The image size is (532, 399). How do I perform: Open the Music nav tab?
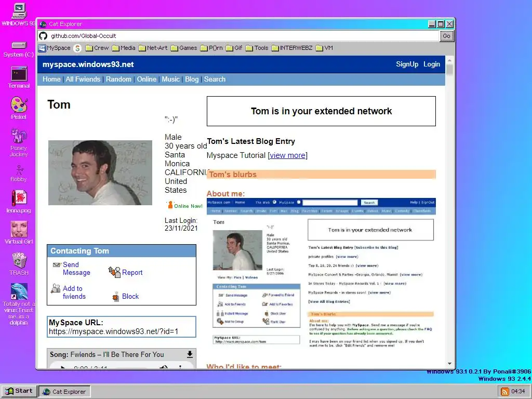[170, 79]
